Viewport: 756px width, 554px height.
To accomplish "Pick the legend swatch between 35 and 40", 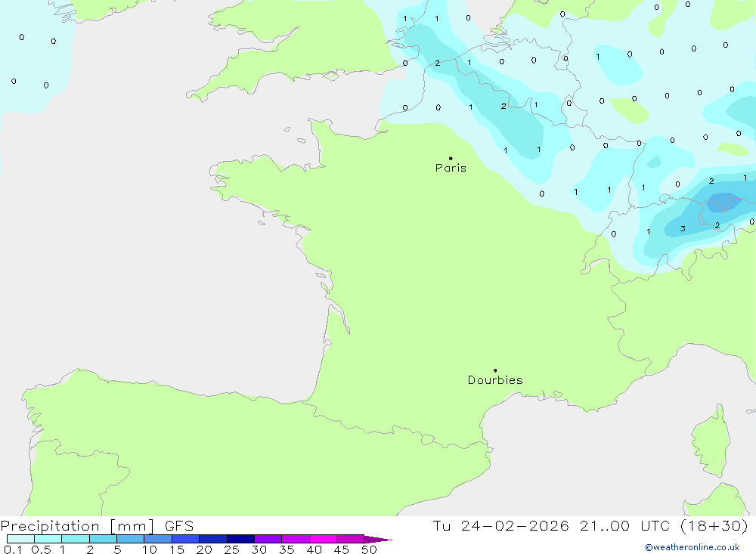I will tap(296, 539).
